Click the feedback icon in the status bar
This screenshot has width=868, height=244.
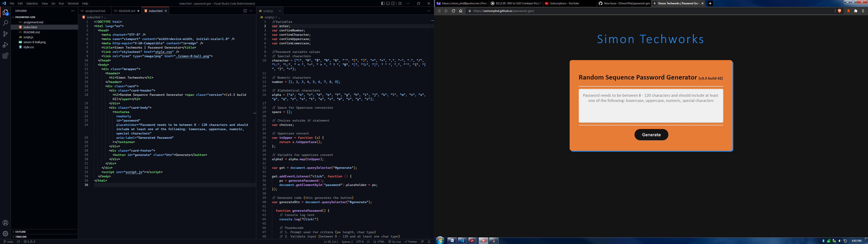(x=422, y=242)
